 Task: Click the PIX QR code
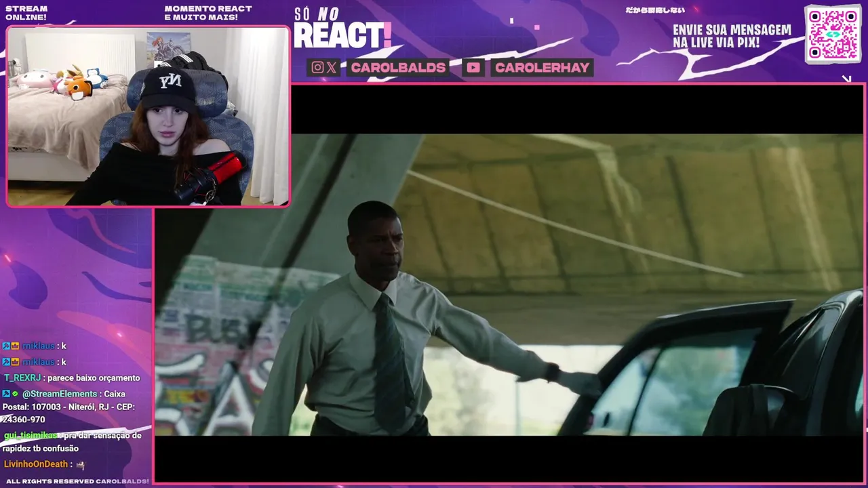(833, 34)
